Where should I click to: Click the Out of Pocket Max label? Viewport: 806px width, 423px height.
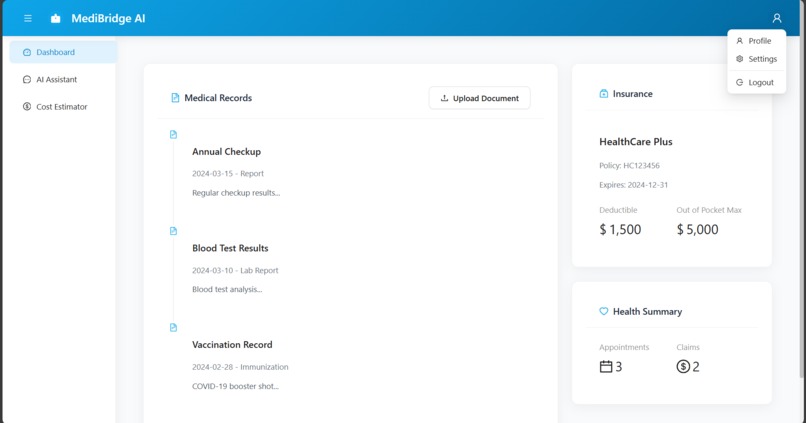point(709,210)
